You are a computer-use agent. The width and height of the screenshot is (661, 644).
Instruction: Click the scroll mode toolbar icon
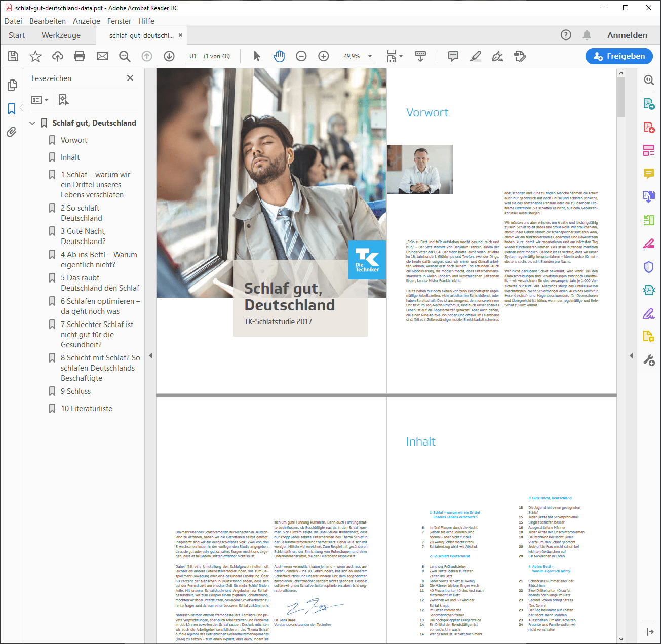420,56
